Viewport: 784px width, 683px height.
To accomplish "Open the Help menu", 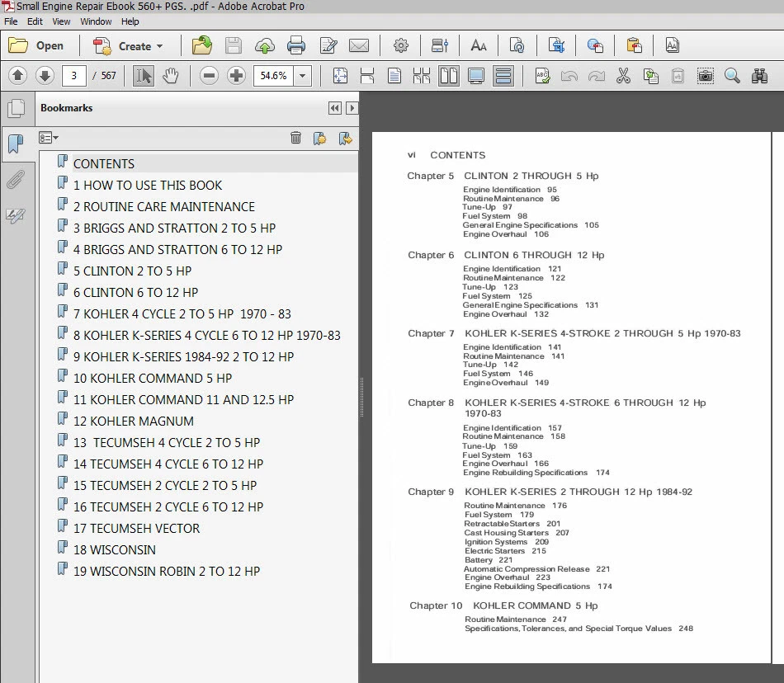I will (130, 21).
